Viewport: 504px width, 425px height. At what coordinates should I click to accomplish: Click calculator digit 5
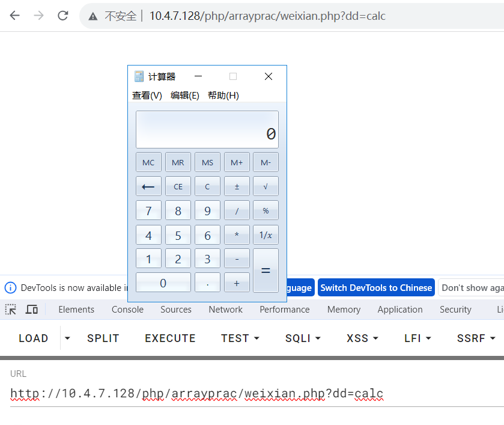click(x=178, y=235)
